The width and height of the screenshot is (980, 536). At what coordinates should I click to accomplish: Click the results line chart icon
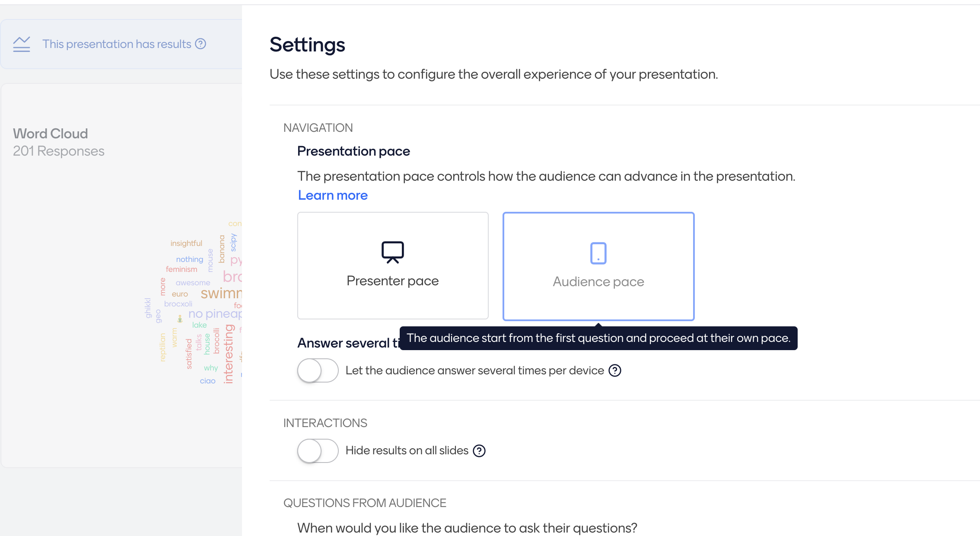tap(22, 44)
